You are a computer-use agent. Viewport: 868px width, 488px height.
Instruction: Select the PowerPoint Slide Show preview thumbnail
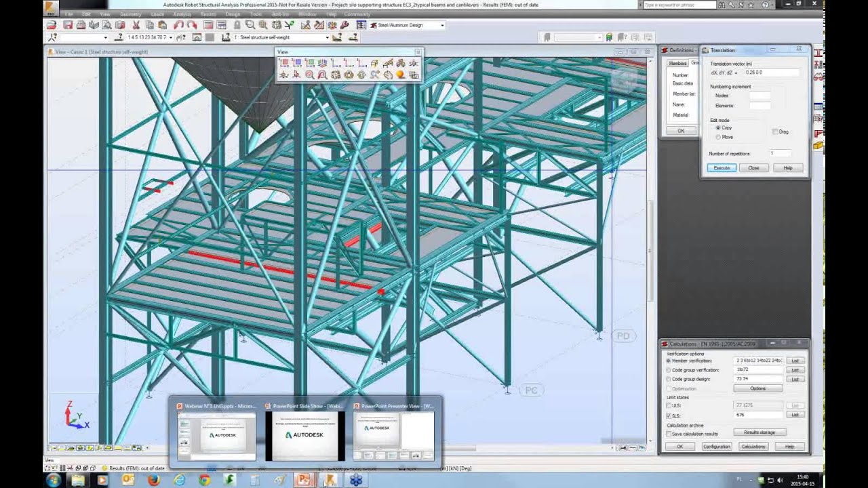(304, 434)
